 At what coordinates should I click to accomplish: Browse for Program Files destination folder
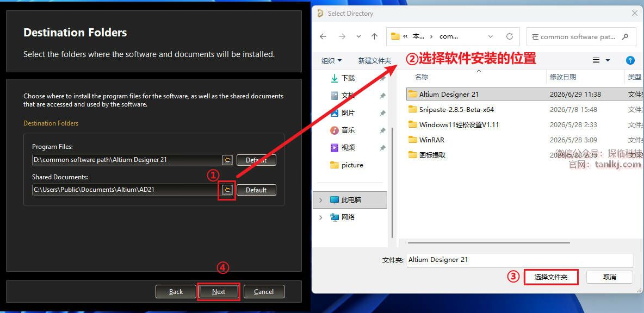tap(227, 160)
